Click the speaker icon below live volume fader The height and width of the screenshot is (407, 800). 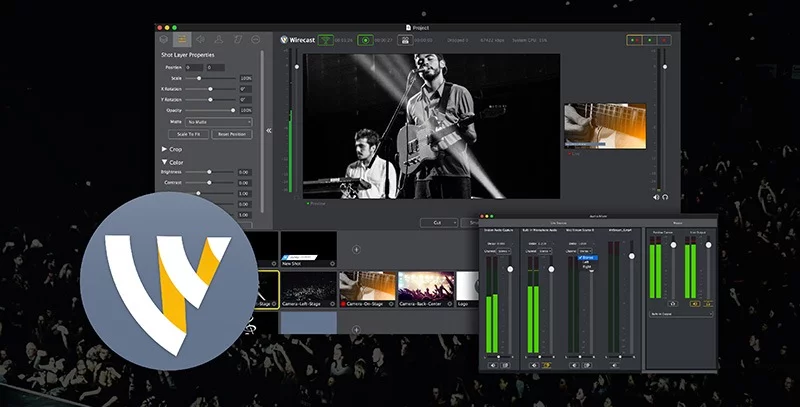[656, 197]
